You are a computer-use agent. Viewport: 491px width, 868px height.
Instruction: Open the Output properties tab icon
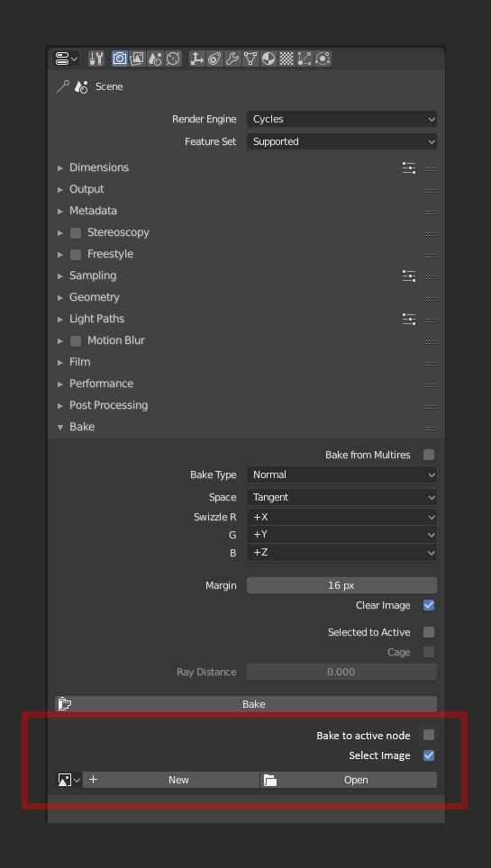click(138, 59)
